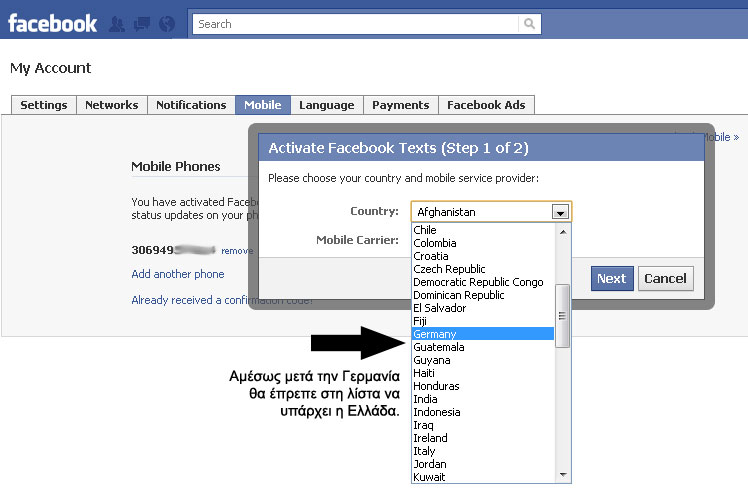This screenshot has height=498, width=748.
Task: Click the Facebook logo
Action: point(52,23)
